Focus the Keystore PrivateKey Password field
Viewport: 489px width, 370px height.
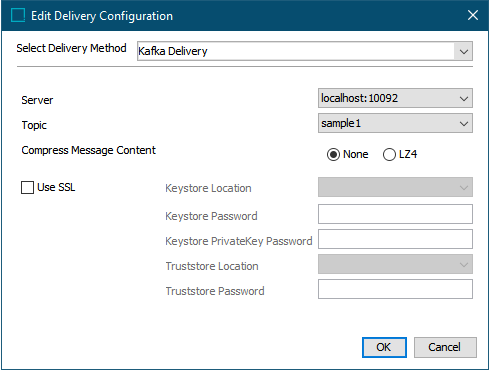tap(395, 239)
